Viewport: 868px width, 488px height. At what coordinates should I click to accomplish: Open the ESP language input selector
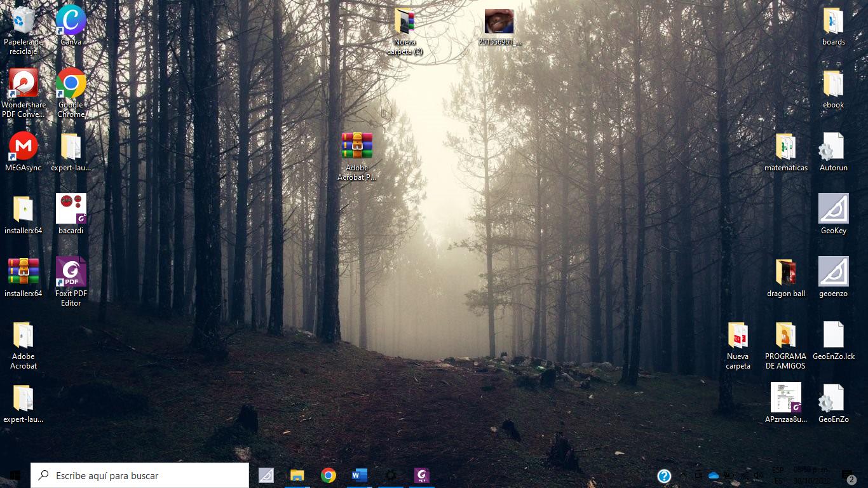click(x=778, y=475)
